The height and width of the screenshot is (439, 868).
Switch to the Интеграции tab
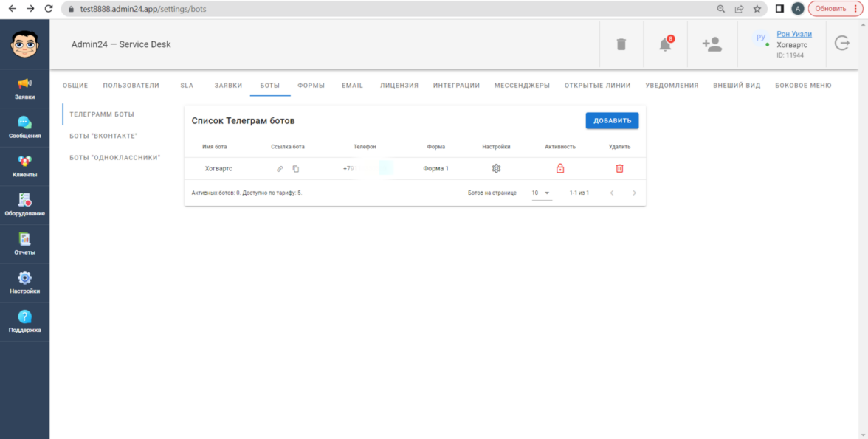456,86
